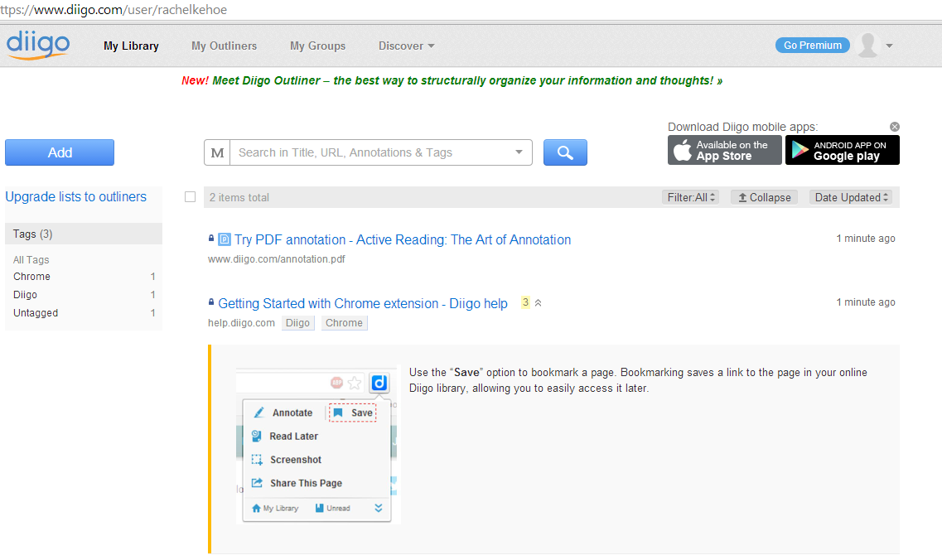Image resolution: width=942 pixels, height=560 pixels.
Task: Click the Diigo tag chip under bookmark
Action: tap(298, 322)
